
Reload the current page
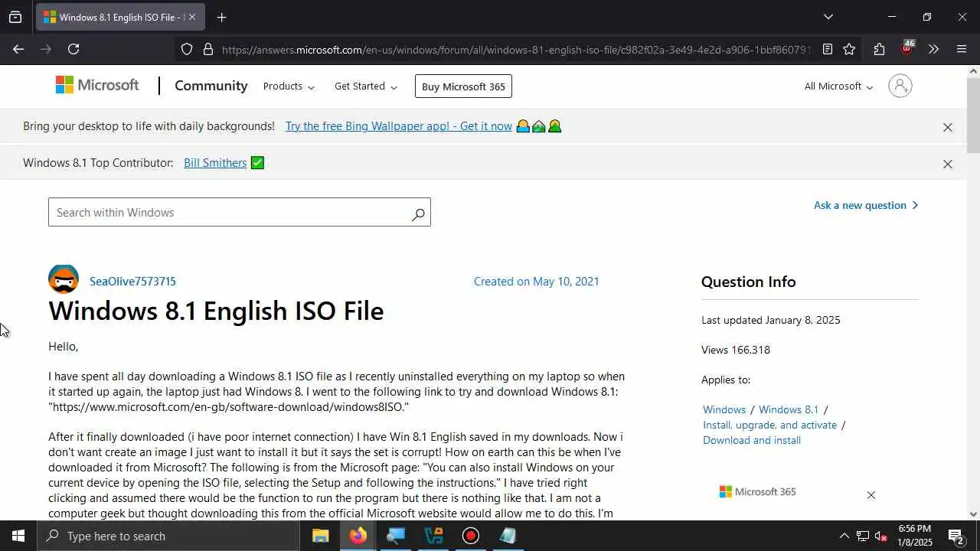point(73,49)
